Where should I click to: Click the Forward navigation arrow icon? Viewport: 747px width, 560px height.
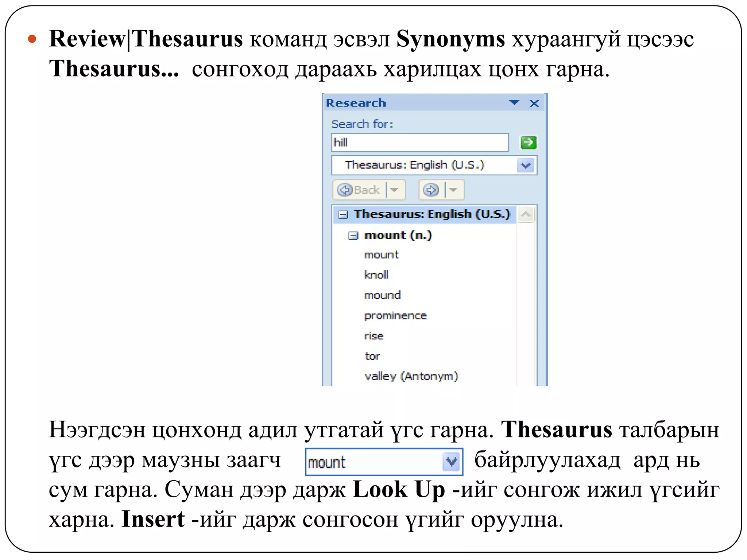[x=431, y=190]
